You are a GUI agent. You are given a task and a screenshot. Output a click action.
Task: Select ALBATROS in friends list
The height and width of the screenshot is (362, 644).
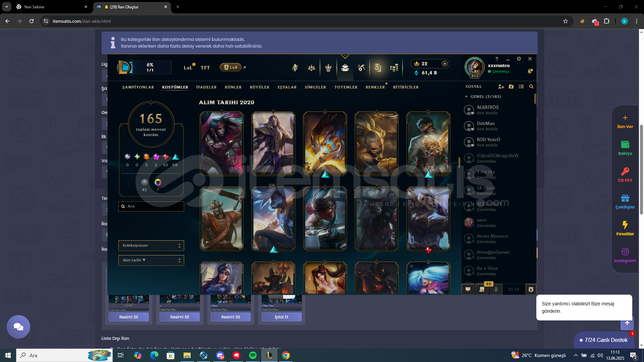click(x=498, y=110)
